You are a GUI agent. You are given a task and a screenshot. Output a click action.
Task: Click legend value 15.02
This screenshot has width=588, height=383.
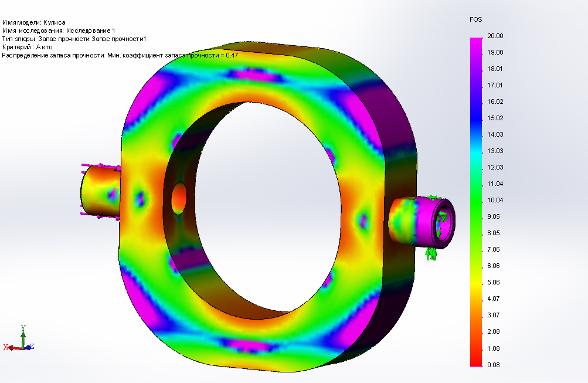coord(495,118)
